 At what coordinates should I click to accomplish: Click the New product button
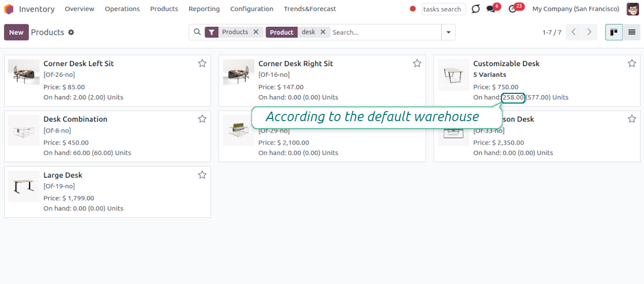pos(17,32)
